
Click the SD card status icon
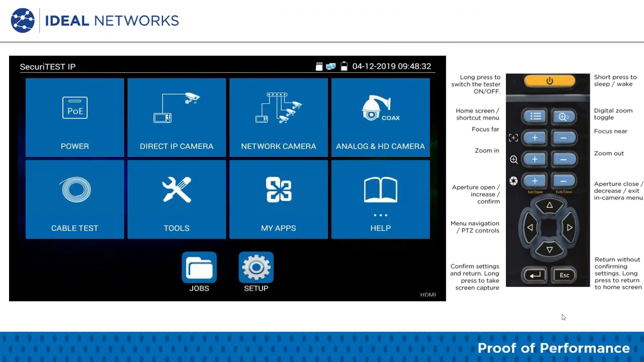click(319, 66)
